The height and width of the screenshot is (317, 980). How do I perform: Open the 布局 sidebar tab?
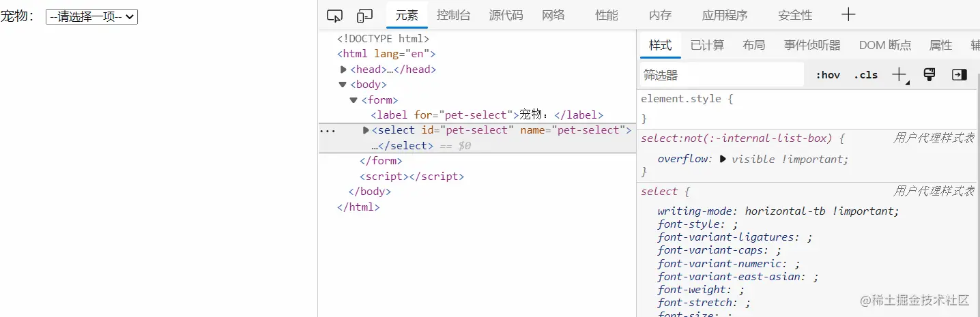click(x=754, y=45)
